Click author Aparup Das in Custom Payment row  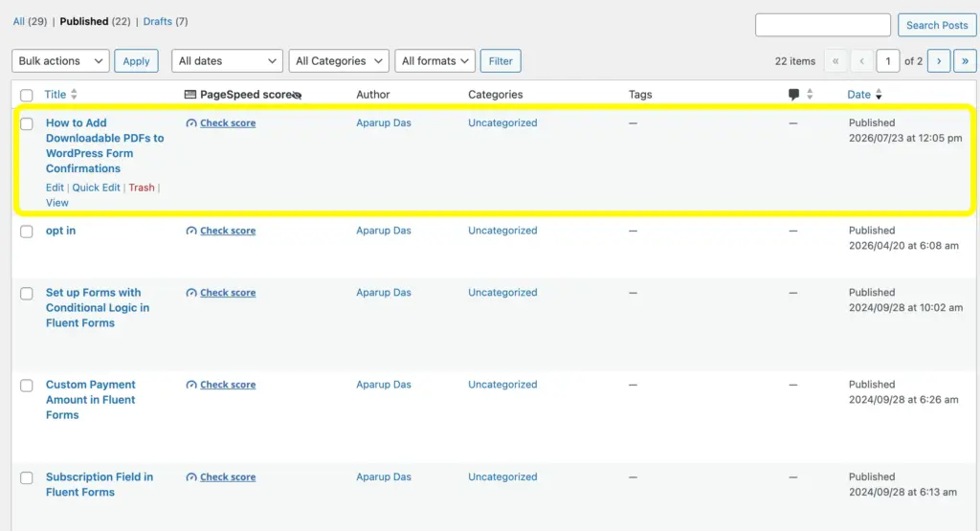tap(384, 385)
